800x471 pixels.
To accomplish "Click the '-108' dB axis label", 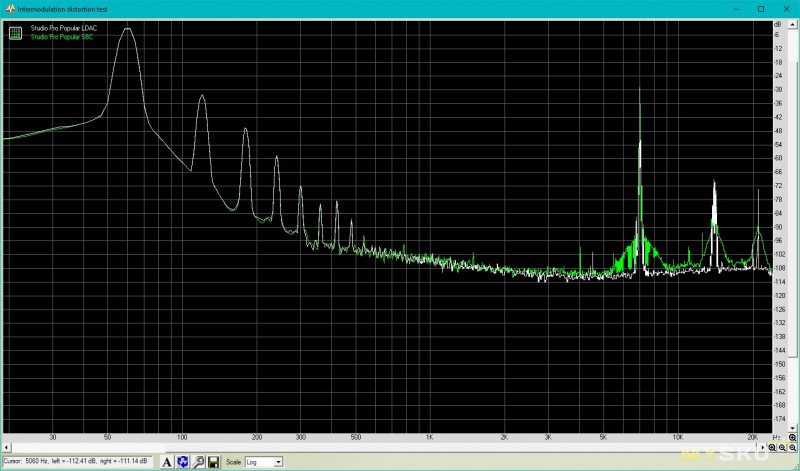I will (x=779, y=268).
